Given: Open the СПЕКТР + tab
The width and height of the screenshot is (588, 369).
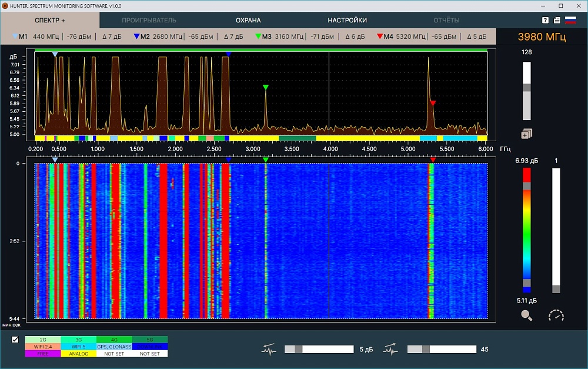Looking at the screenshot, I should [50, 20].
